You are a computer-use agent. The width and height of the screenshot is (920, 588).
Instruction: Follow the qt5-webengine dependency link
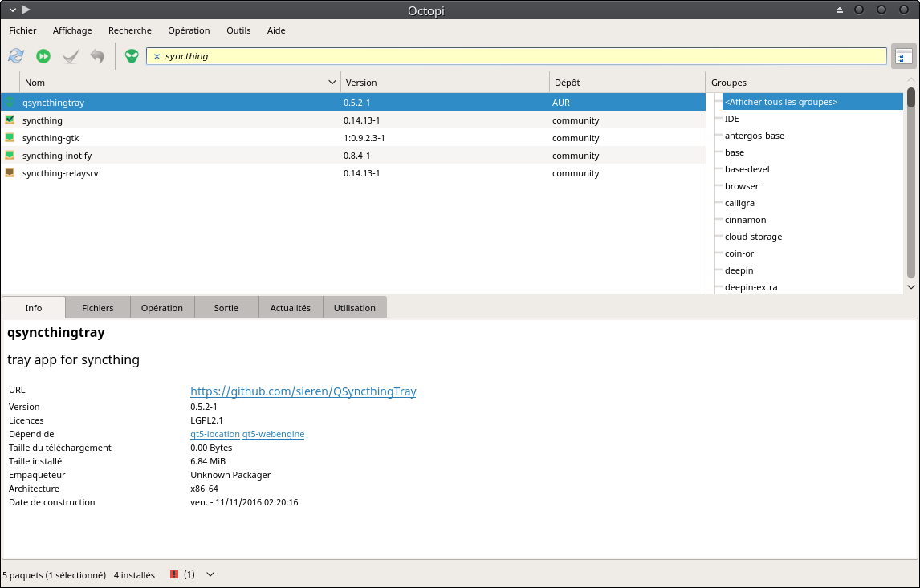point(273,434)
